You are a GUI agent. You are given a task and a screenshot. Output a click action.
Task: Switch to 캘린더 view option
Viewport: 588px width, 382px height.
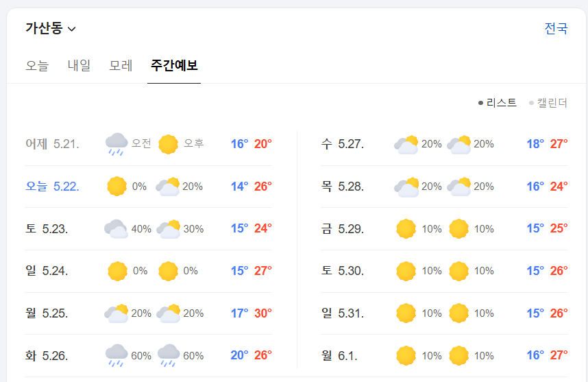pos(548,102)
